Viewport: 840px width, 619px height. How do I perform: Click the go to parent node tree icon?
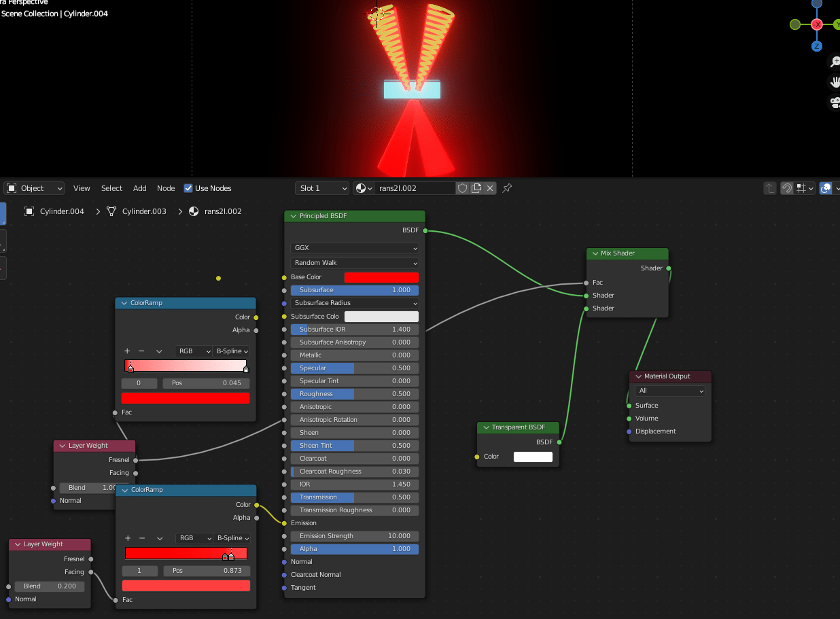[770, 188]
